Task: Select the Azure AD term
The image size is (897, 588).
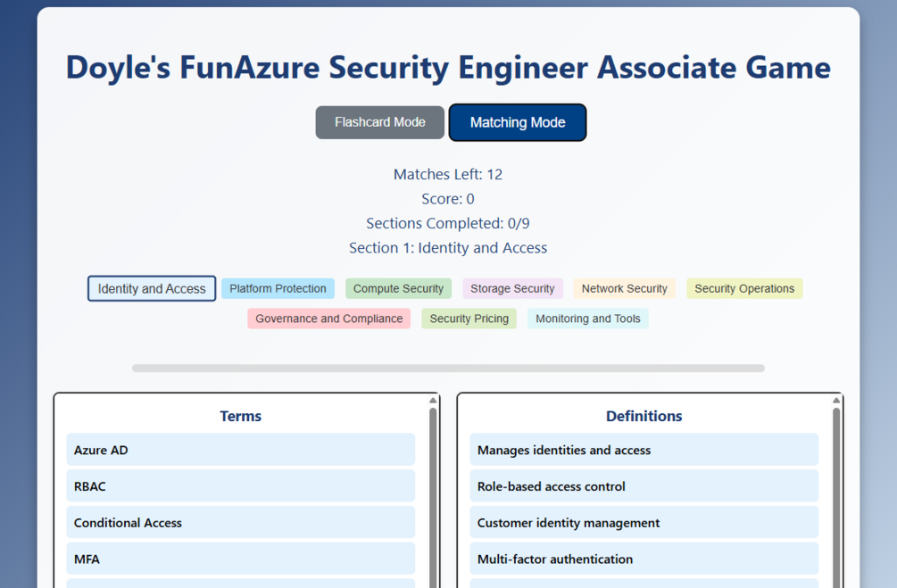Action: coord(241,450)
